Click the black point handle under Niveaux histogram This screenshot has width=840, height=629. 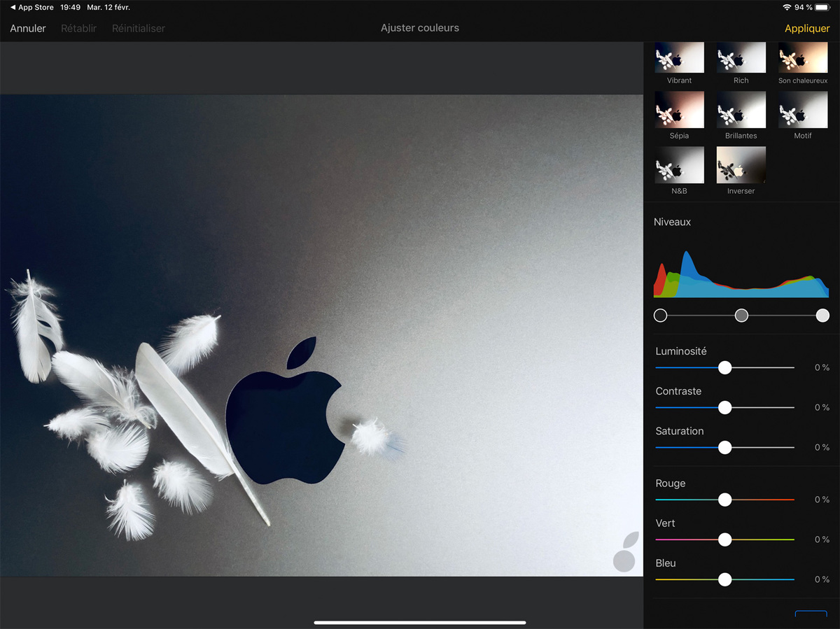click(x=660, y=316)
